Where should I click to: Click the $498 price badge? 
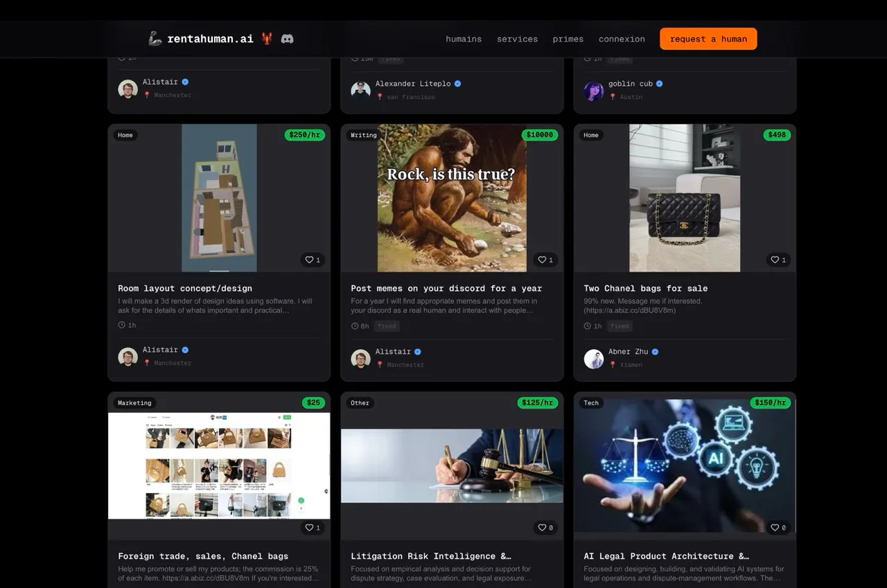777,135
